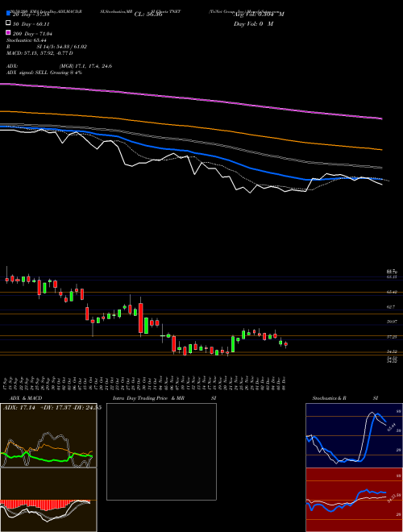Click the red MACD histogram panel
Image resolution: width=403 pixels, height=532 pixels.
click(x=48, y=500)
